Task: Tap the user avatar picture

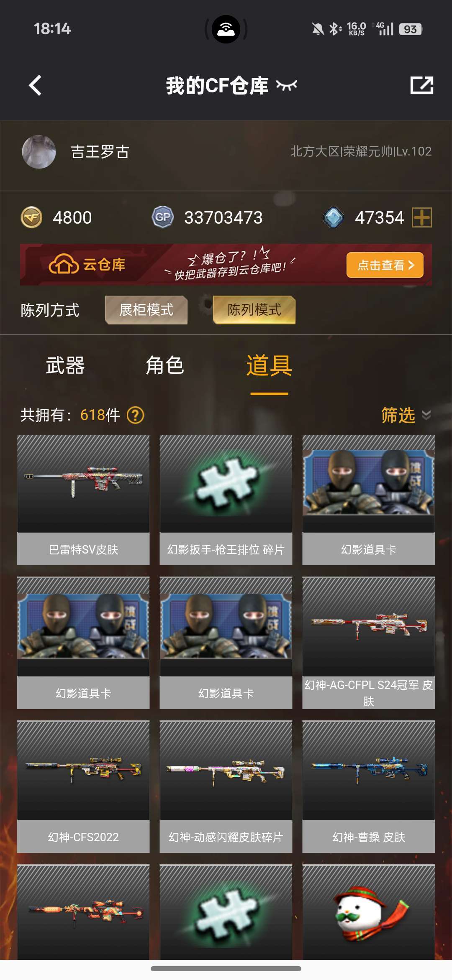Action: click(x=39, y=152)
